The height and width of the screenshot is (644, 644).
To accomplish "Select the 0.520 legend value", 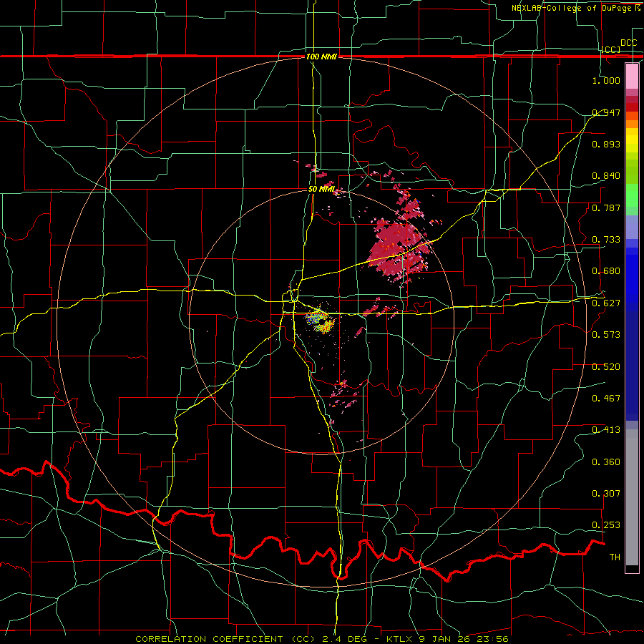I will [x=606, y=367].
